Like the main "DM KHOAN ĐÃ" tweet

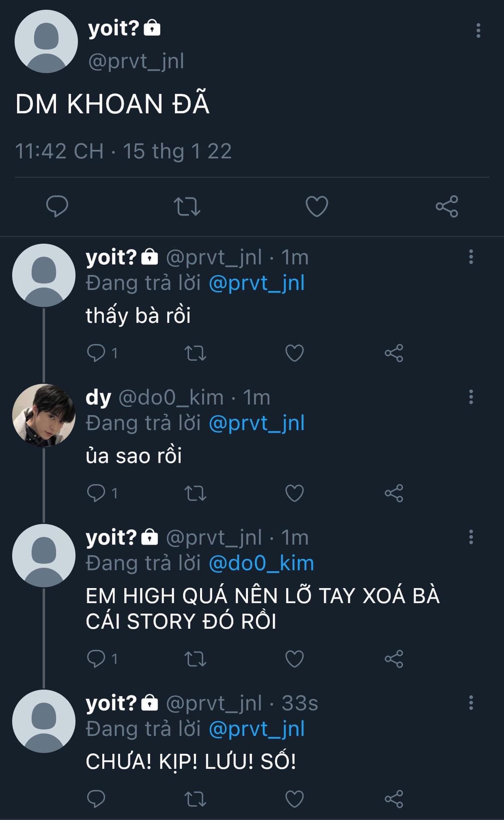(317, 206)
